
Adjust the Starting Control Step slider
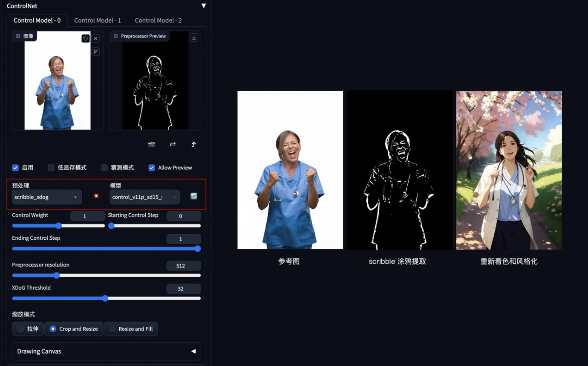[154, 226]
